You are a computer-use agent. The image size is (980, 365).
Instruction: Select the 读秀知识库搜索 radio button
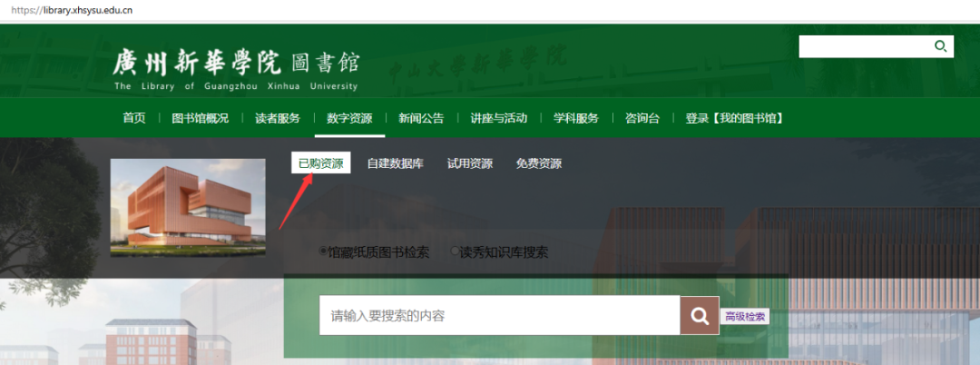coord(456,252)
